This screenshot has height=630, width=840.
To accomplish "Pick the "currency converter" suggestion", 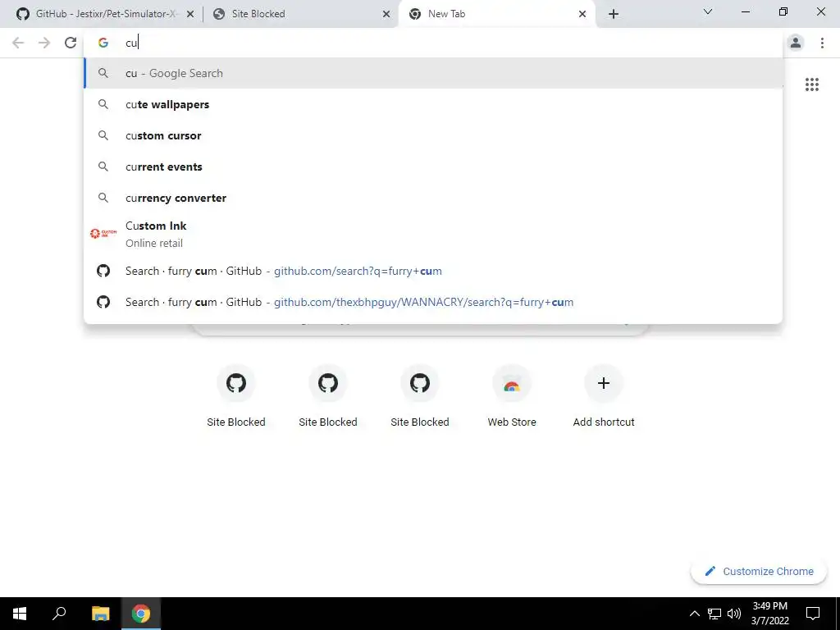I will click(433, 198).
